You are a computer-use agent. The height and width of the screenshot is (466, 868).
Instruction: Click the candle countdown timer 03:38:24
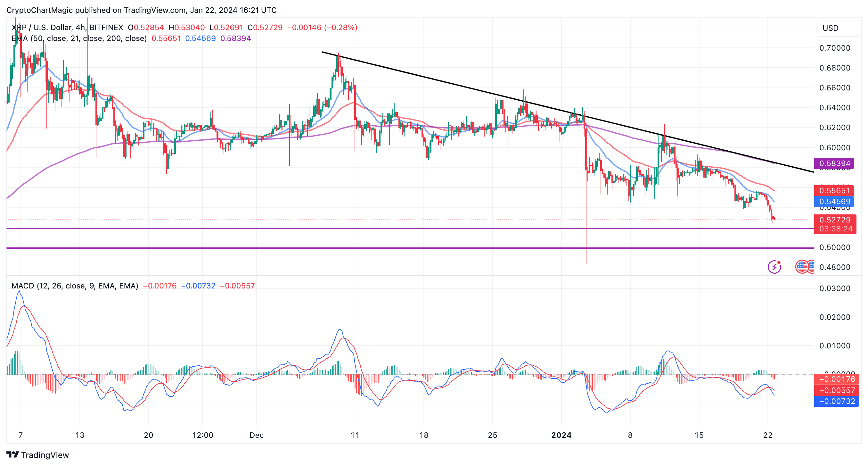point(835,229)
